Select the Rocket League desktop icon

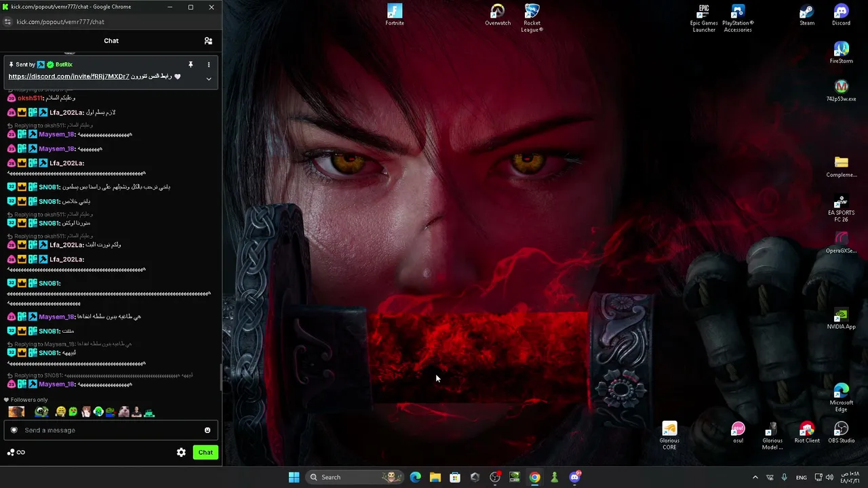(x=532, y=18)
